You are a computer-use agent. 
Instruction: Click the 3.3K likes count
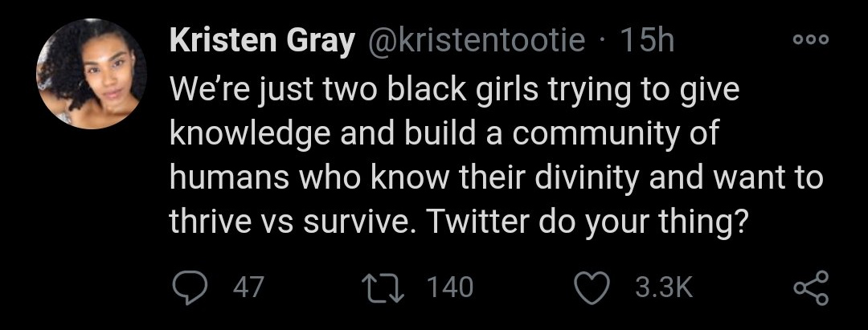point(663,287)
